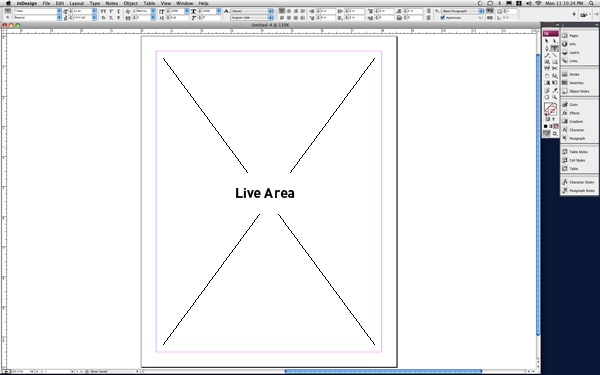Screen dimensions: 600x375
Task: Open the zoom percentage dropdown in status bar
Action: click(31, 372)
